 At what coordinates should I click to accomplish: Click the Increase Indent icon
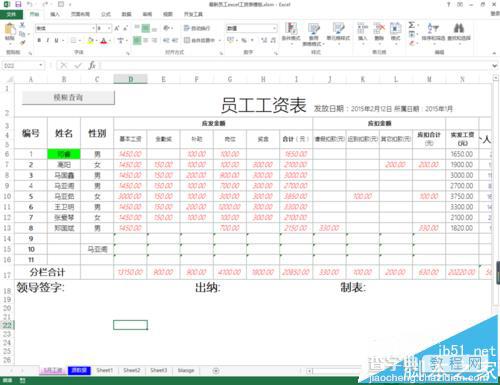coord(175,40)
